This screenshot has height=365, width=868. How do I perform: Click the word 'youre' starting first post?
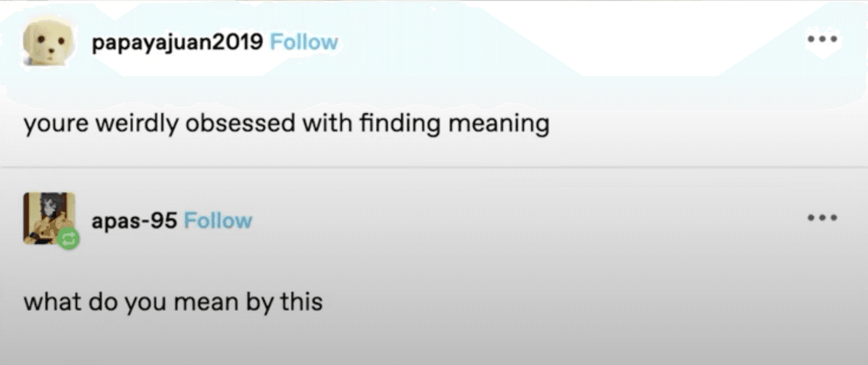pyautogui.click(x=53, y=124)
